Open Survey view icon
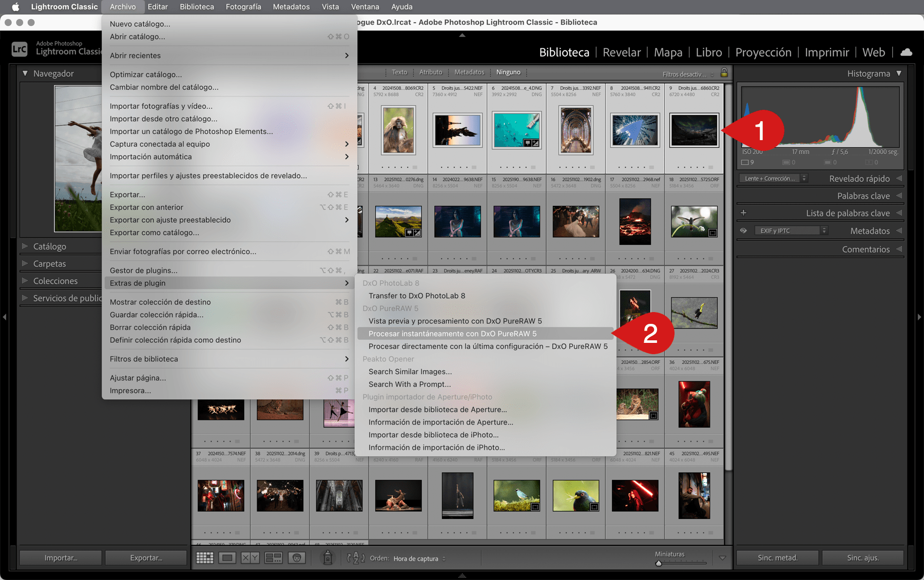The width and height of the screenshot is (924, 580). (273, 558)
